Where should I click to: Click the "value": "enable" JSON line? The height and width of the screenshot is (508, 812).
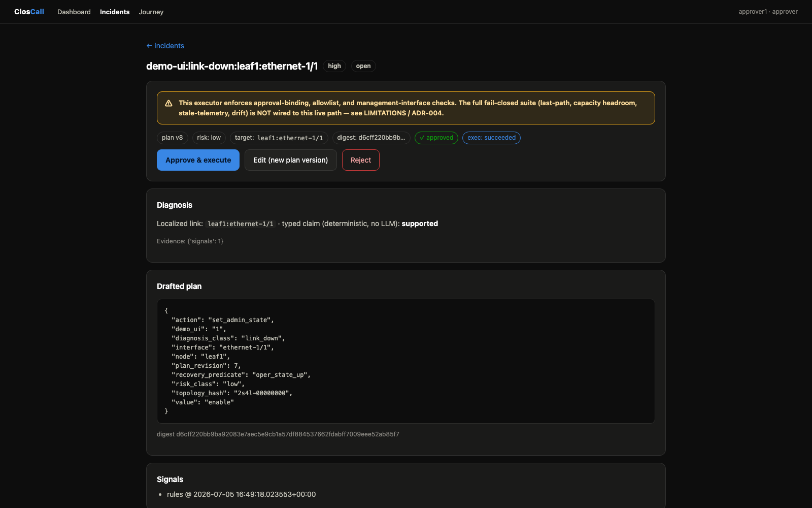[x=203, y=402]
